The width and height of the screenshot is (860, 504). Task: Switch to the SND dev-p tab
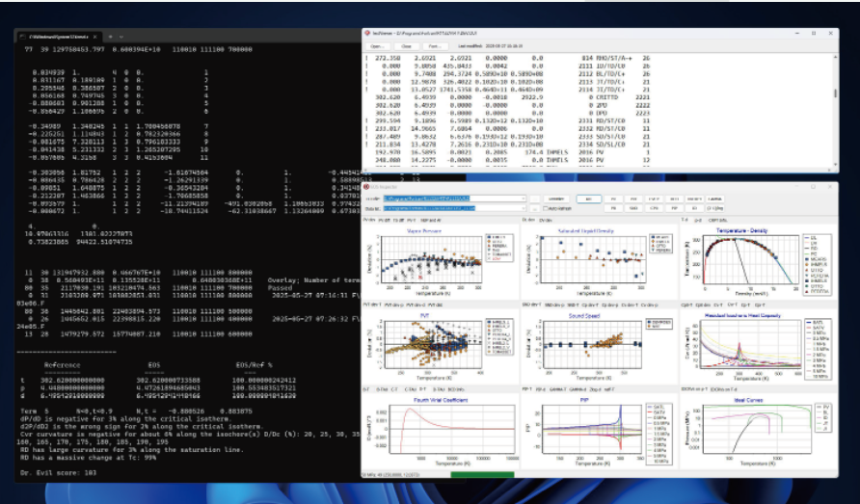tap(555, 305)
